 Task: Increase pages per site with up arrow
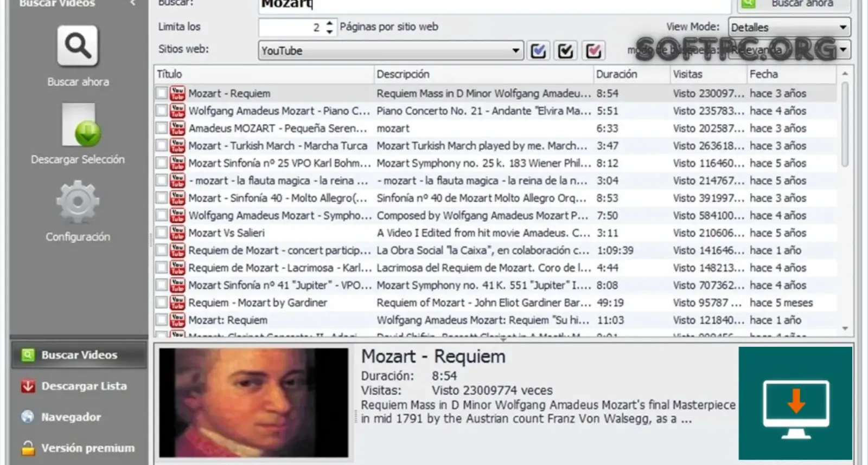(x=329, y=23)
